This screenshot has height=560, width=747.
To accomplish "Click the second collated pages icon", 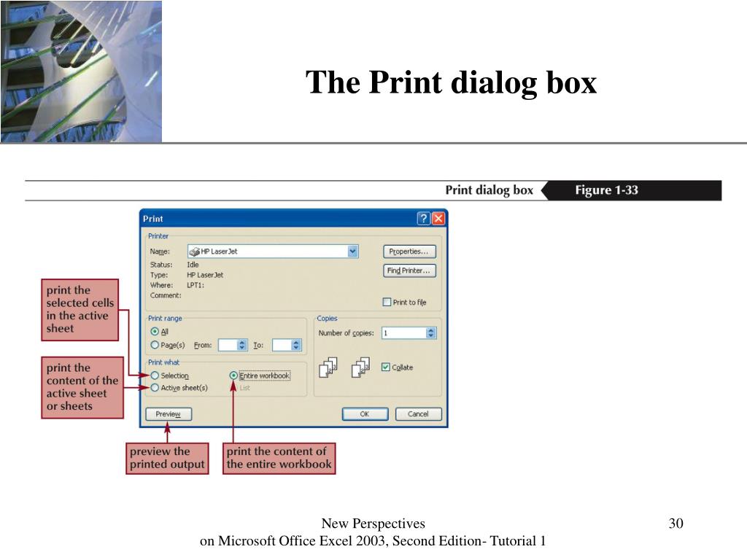I will (x=360, y=367).
